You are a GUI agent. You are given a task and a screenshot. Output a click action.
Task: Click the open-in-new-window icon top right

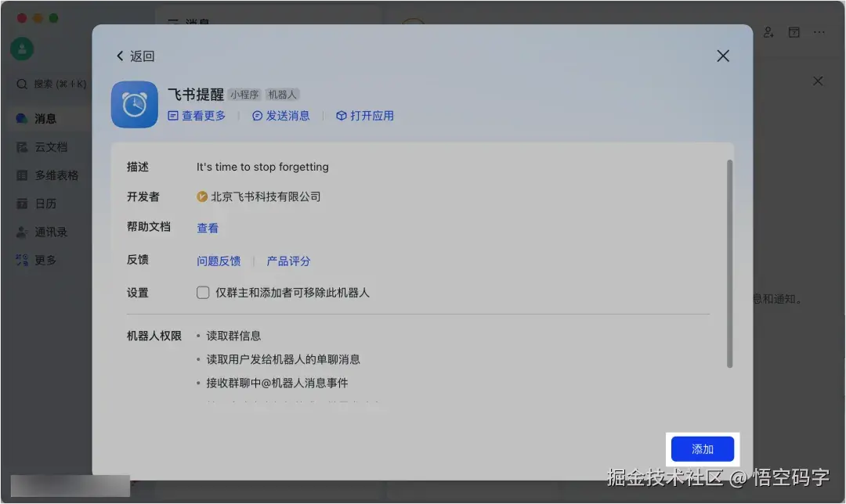pyautogui.click(x=794, y=31)
